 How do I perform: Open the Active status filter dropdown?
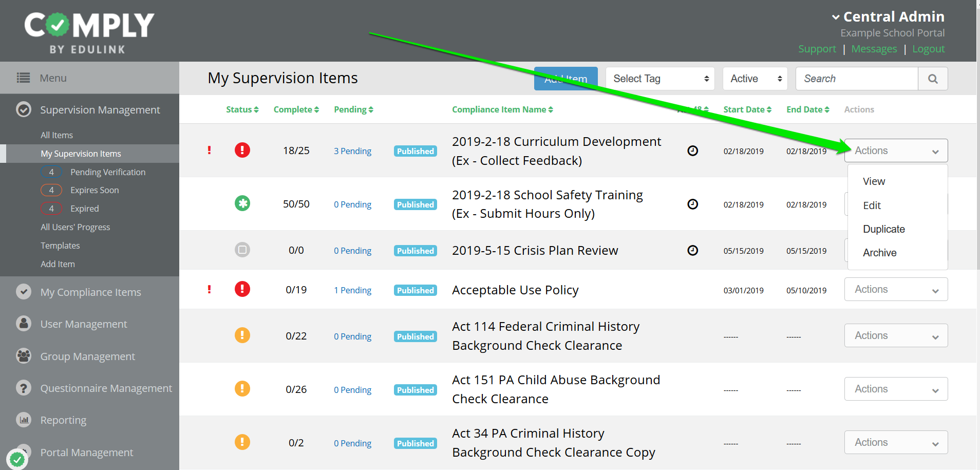coord(755,79)
